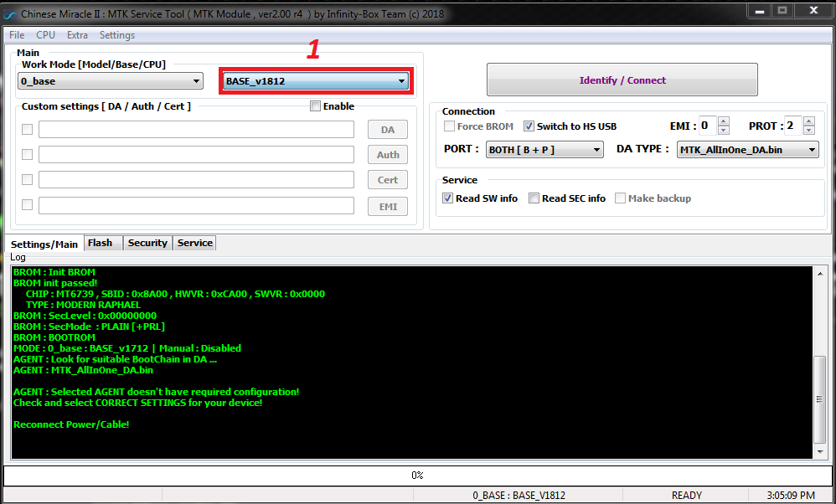Click the 'TYPE : MODERN RAPHAEL' log line
Image resolution: width=836 pixels, height=504 pixels.
[83, 305]
